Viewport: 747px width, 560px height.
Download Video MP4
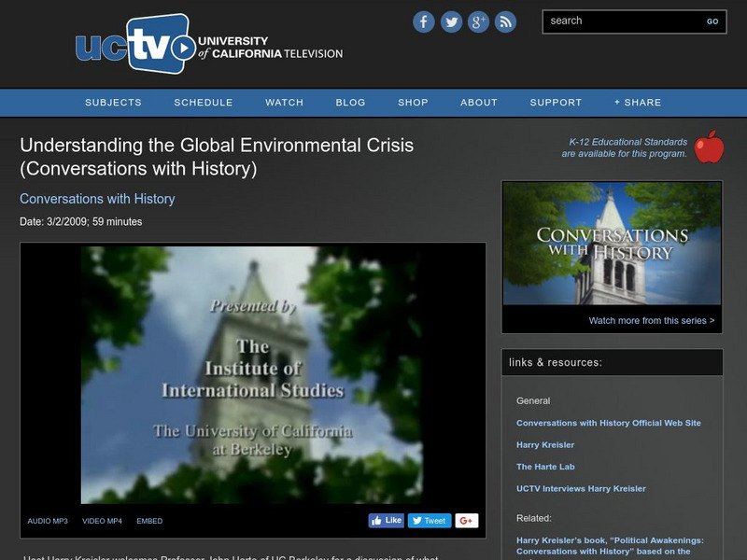102,521
